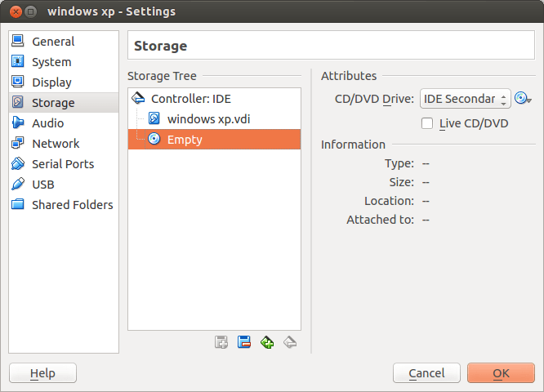Click the Storage disk icon in sidebar
Image resolution: width=544 pixels, height=392 pixels.
[18, 102]
